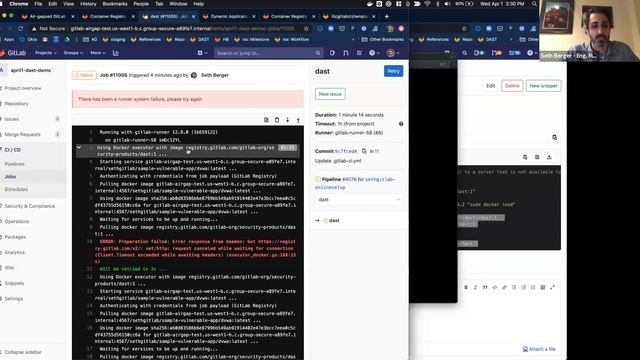640x360 pixels.
Task: Open Chrome Bookmarks menu
Action: (115, 4)
